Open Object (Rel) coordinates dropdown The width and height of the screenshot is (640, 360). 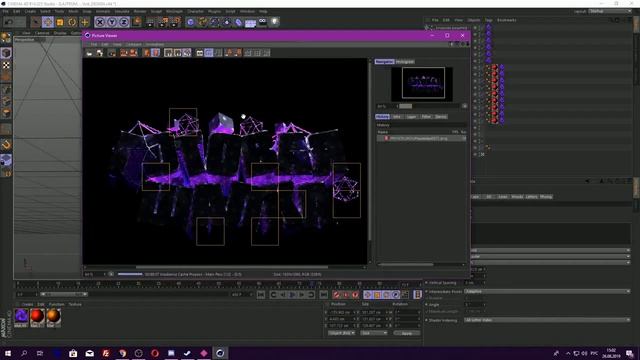click(342, 333)
